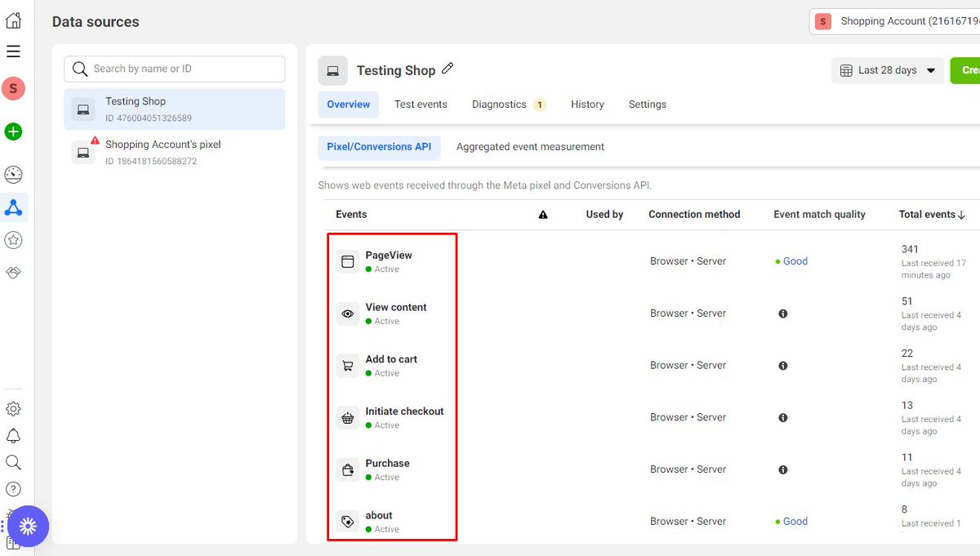Image resolution: width=980 pixels, height=556 pixels.
Task: Click the Add to cart icon
Action: pyautogui.click(x=348, y=366)
